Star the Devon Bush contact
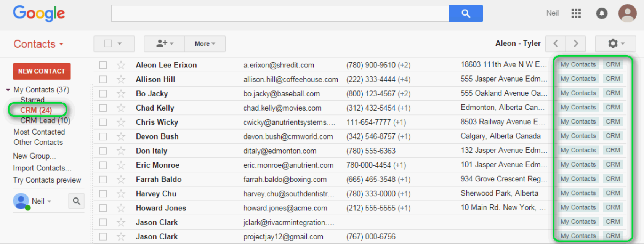 tap(121, 136)
